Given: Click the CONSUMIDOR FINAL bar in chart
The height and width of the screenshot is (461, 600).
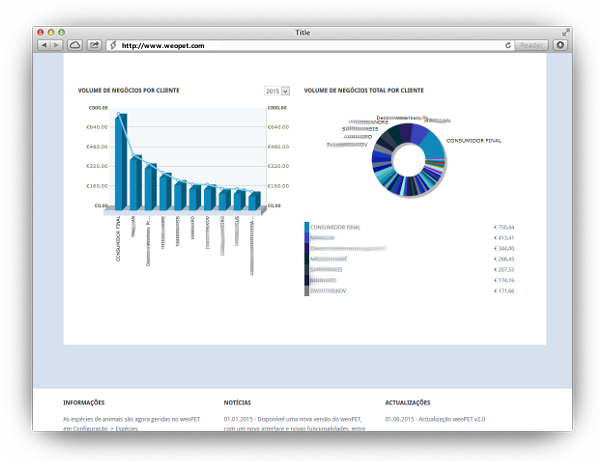Looking at the screenshot, I should point(121,160).
